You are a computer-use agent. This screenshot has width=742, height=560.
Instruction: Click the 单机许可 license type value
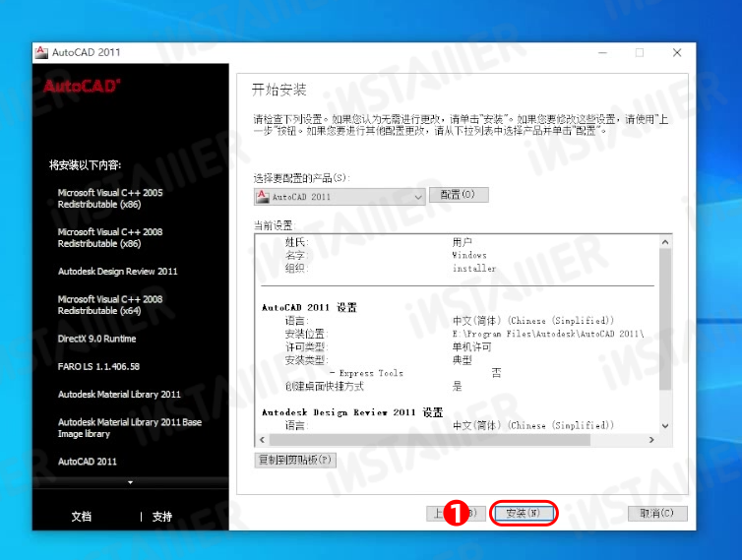point(471,347)
